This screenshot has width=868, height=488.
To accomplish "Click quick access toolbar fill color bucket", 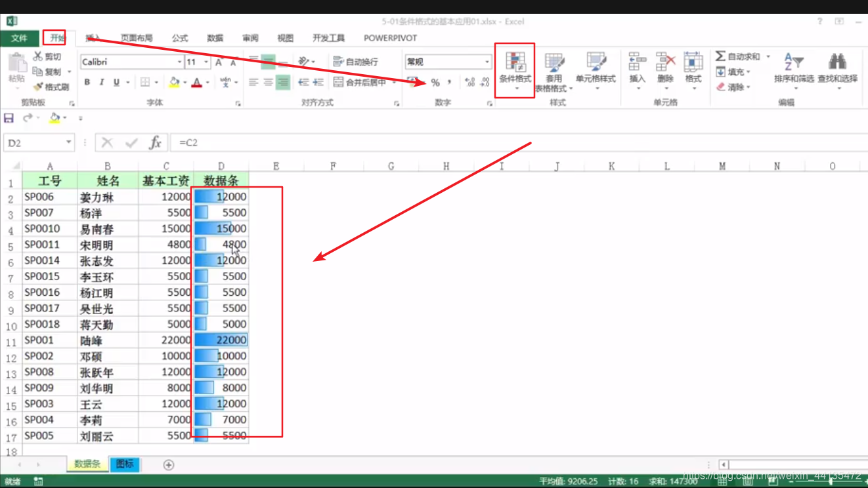I will click(x=54, y=118).
